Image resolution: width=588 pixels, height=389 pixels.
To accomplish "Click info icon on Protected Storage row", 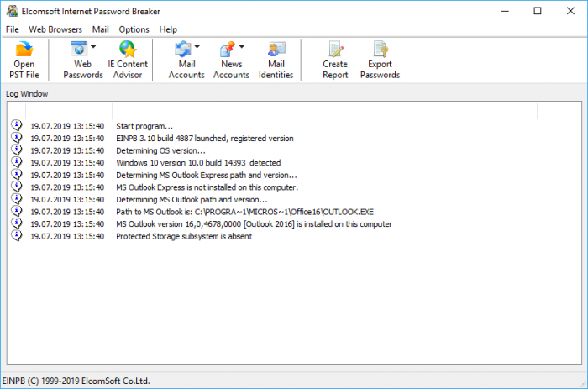I will (17, 235).
